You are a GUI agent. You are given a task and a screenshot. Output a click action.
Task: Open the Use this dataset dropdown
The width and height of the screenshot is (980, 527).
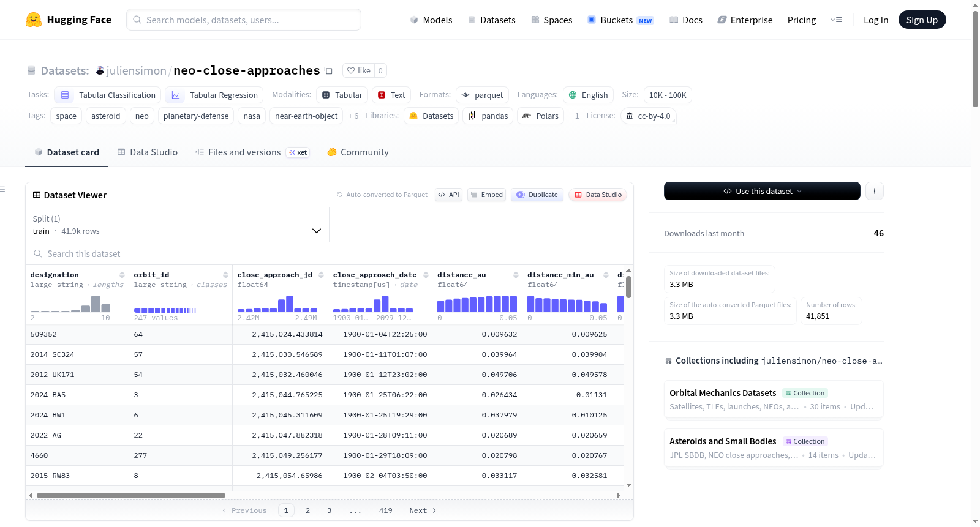click(762, 191)
